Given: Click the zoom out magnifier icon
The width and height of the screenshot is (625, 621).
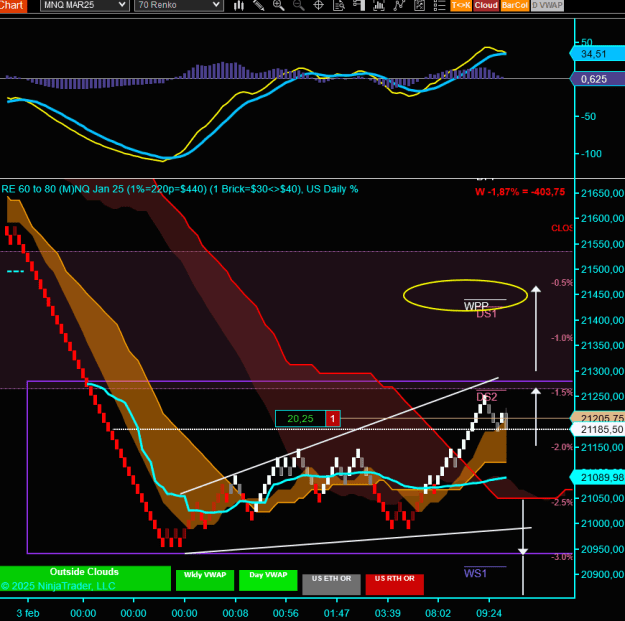Looking at the screenshot, I should (x=299, y=5).
